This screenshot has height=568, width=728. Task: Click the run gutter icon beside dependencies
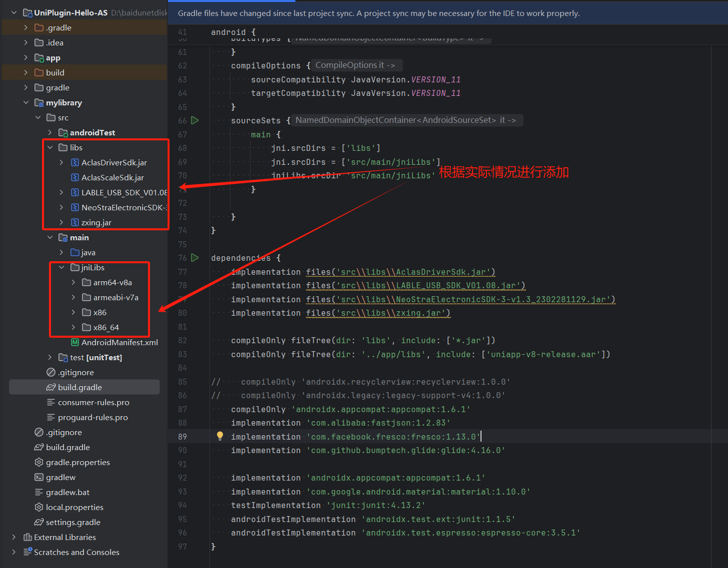(x=195, y=258)
